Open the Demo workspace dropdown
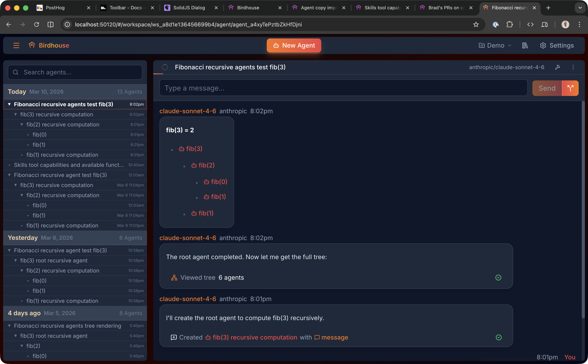 click(494, 45)
